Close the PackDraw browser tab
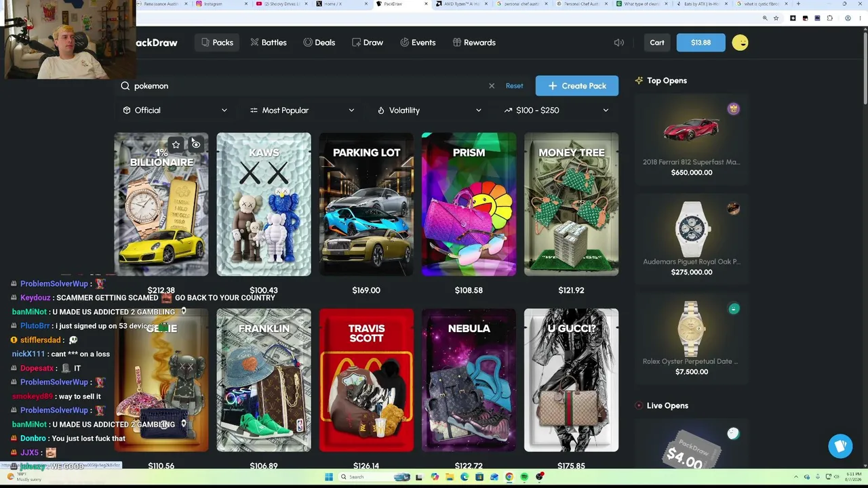Screen dimensions: 868x488 (427, 4)
